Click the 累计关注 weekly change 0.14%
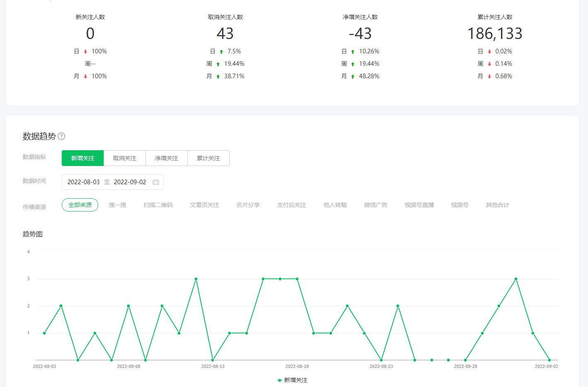Image resolution: width=588 pixels, height=387 pixels. click(x=504, y=64)
